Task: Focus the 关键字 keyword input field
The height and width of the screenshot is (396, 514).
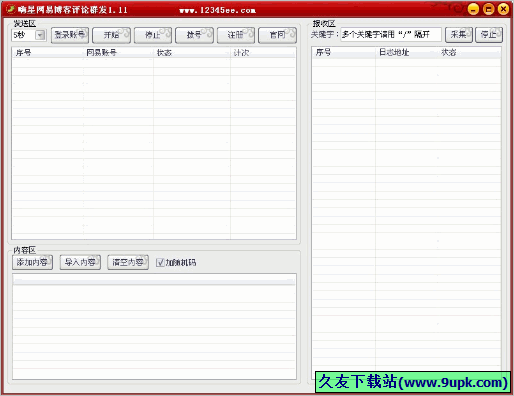Action: click(391, 35)
